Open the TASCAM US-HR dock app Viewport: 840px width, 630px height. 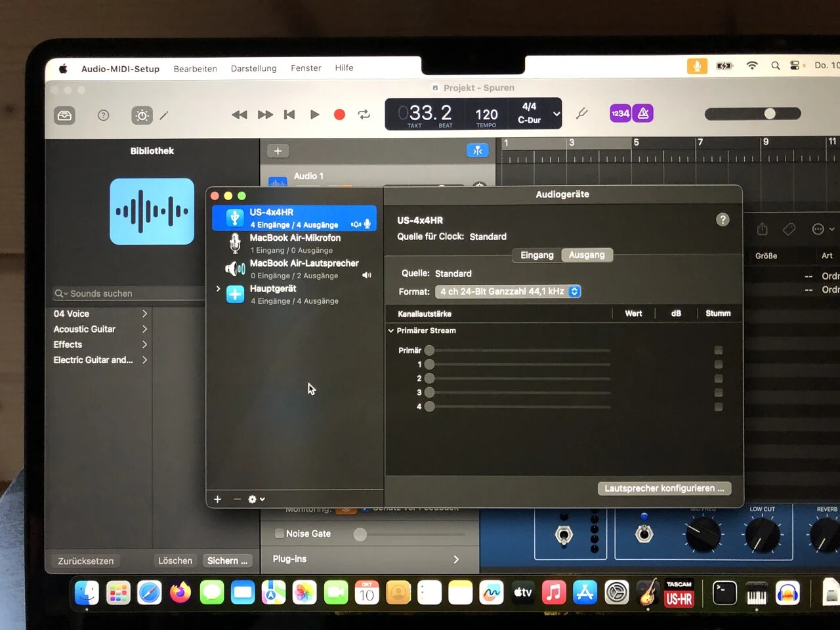coord(679,593)
